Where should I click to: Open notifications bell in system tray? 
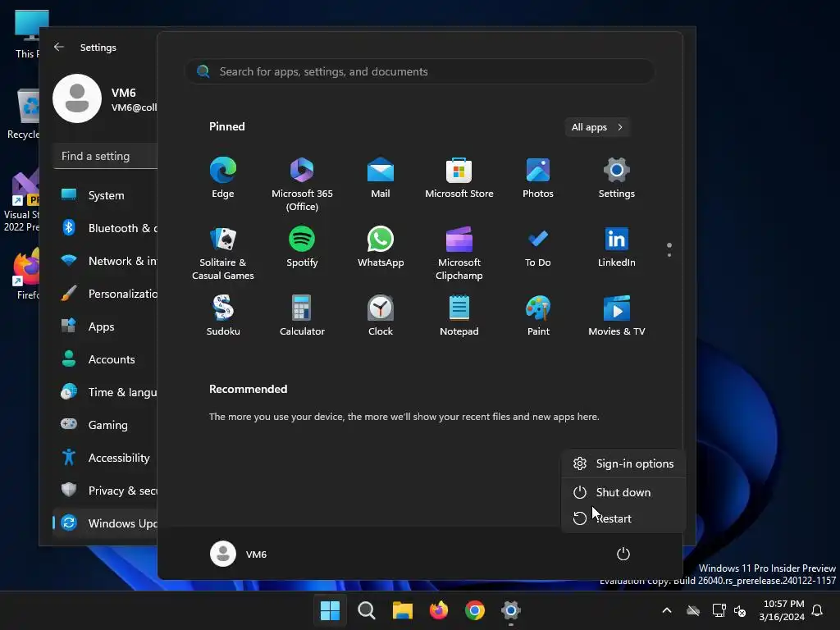pos(818,610)
